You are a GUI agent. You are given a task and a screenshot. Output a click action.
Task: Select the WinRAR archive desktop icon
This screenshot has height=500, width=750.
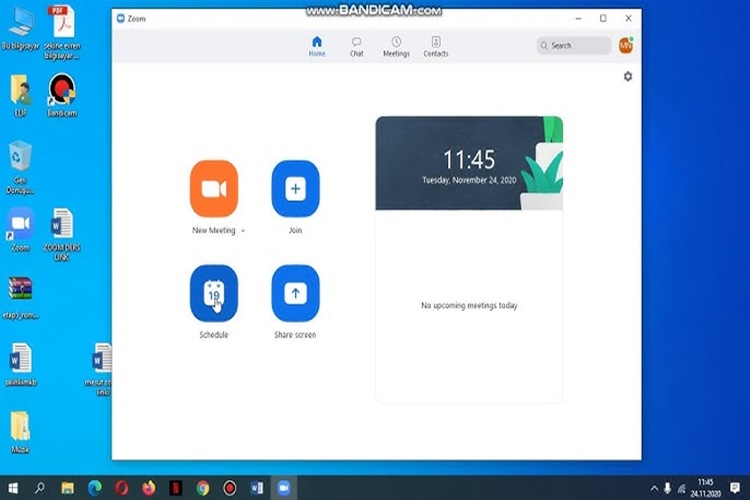[21, 297]
